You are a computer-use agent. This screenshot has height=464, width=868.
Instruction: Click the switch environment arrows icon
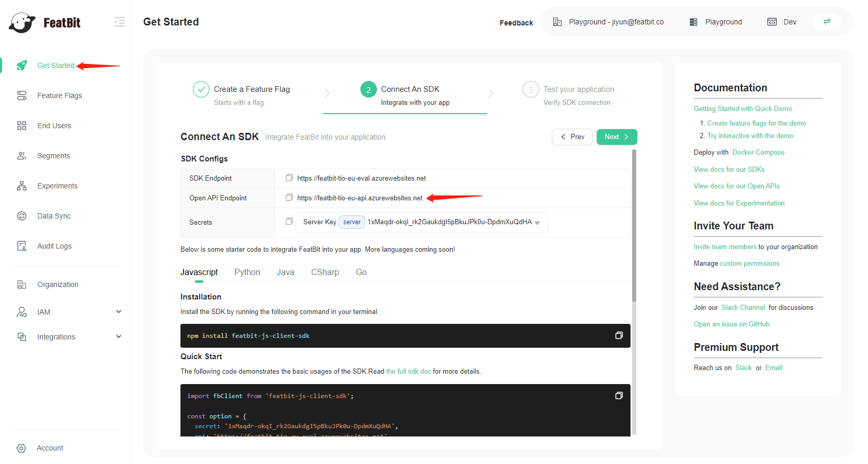point(827,22)
